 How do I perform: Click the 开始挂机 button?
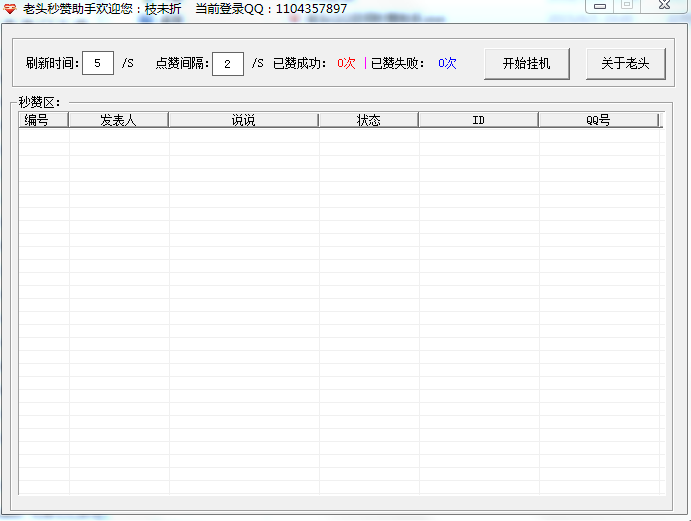coord(527,63)
